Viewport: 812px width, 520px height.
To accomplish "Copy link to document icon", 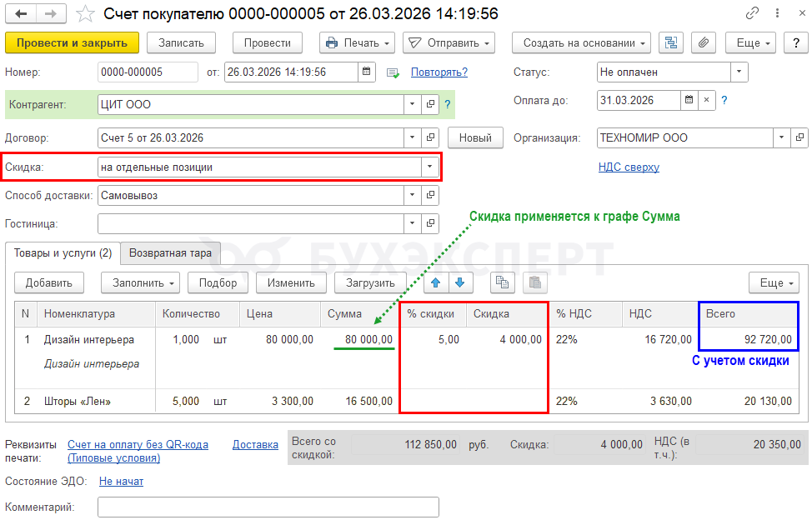I will point(753,14).
